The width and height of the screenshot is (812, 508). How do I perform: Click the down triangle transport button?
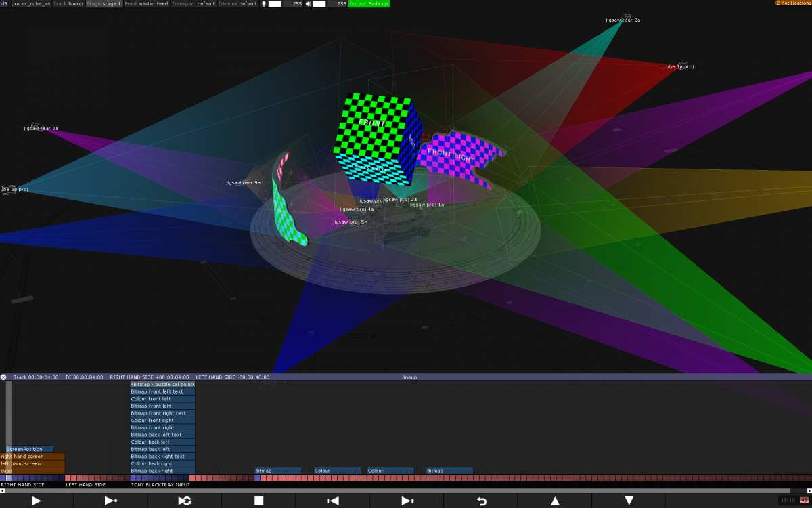click(x=629, y=501)
